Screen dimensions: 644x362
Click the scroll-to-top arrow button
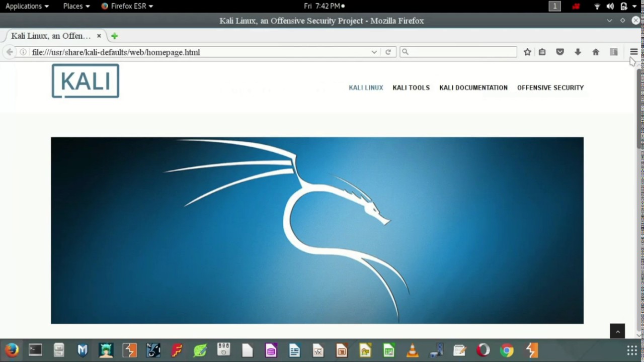(617, 331)
